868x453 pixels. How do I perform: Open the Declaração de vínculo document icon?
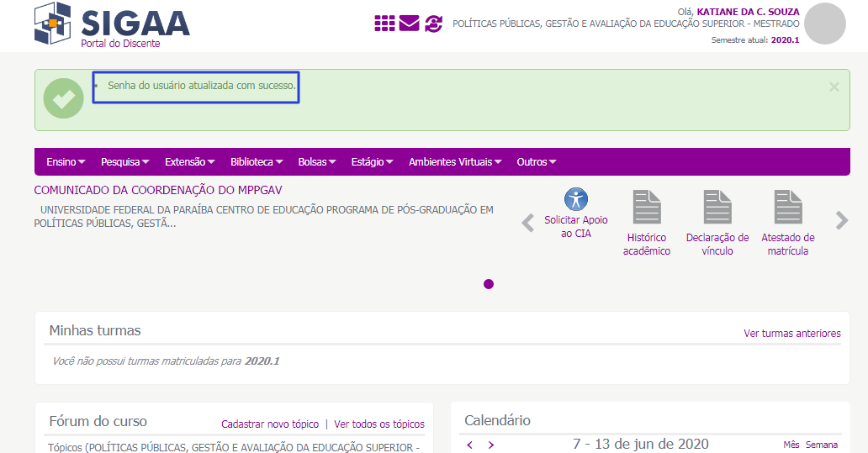coord(717,207)
